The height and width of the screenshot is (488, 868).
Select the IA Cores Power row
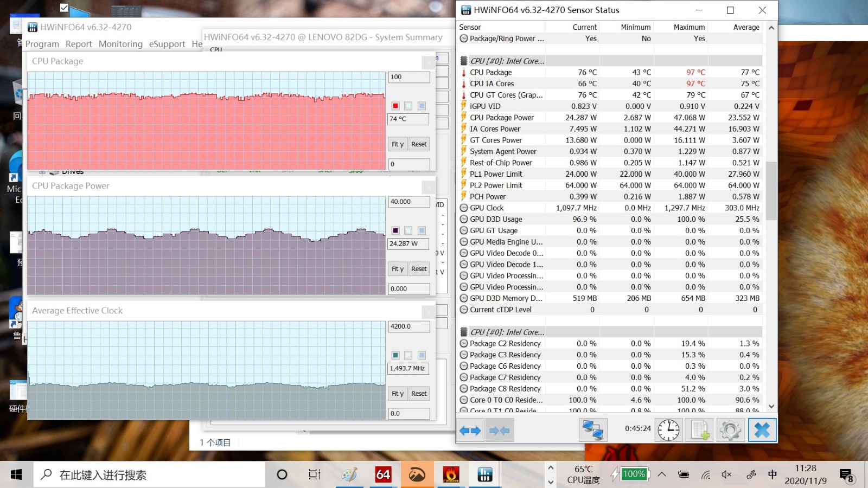pos(610,129)
